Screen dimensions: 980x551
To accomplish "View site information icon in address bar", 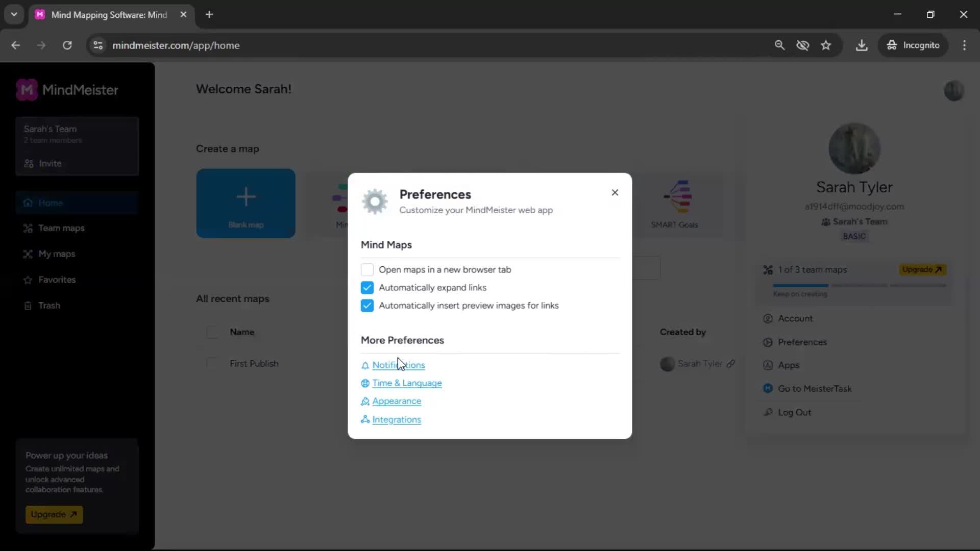I will 98,45.
